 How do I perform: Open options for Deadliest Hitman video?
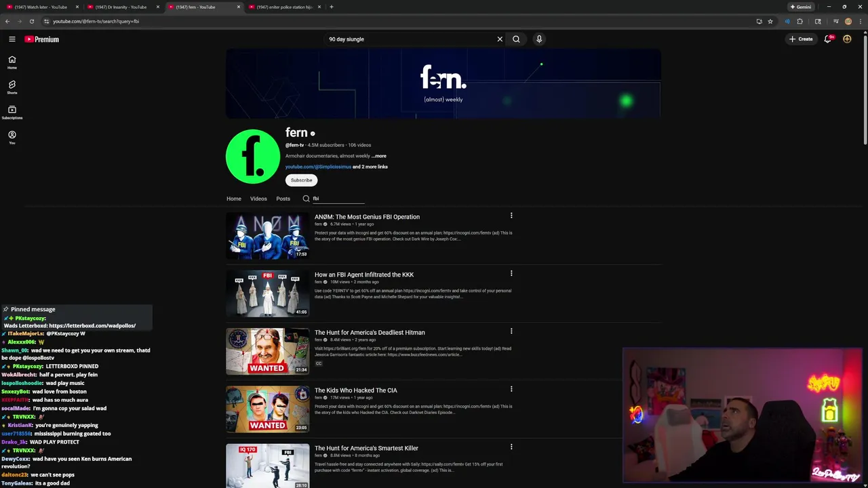511,331
